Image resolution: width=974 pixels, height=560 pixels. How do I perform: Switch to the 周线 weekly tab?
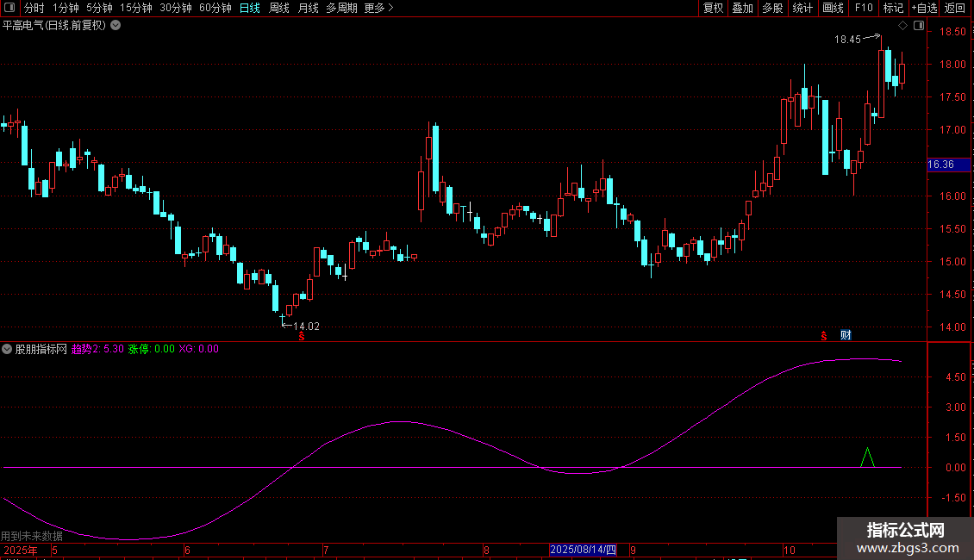tap(279, 9)
